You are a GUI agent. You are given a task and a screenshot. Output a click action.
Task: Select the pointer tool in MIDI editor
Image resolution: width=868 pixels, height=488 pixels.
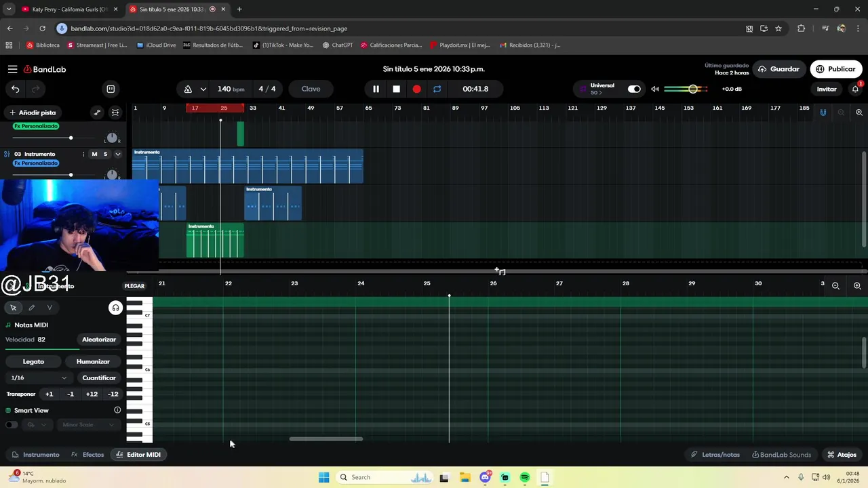[x=13, y=308]
